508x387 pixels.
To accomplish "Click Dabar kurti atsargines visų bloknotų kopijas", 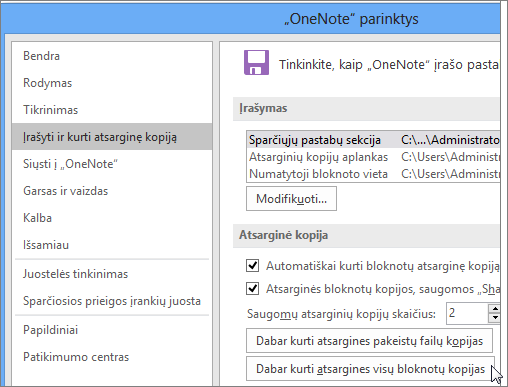I will [x=370, y=369].
